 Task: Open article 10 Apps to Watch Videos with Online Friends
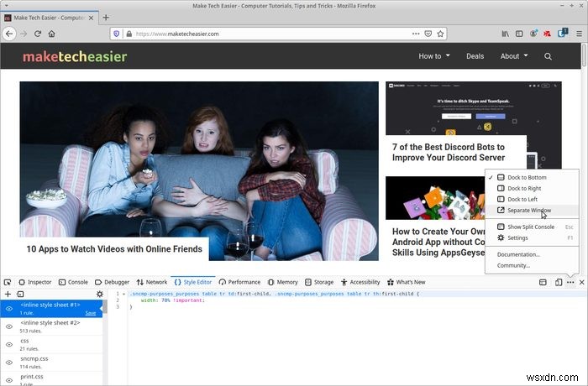click(x=114, y=249)
